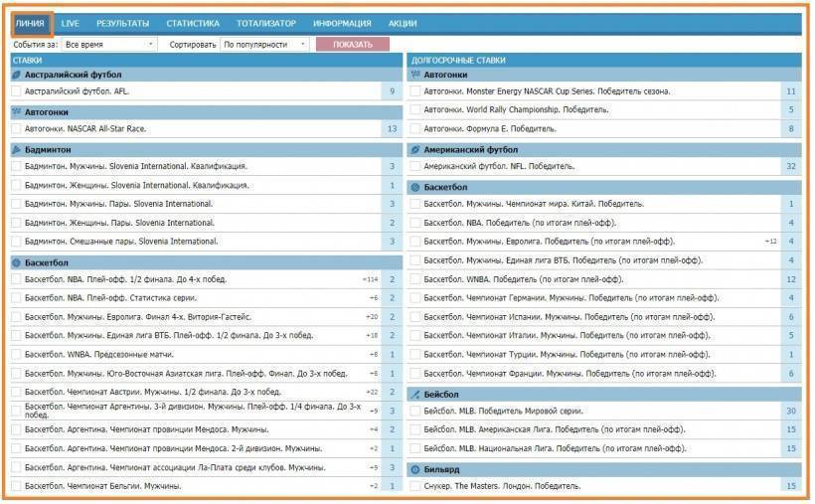815x504 pixels.
Task: Switch to the LIVE tab
Action: click(71, 23)
